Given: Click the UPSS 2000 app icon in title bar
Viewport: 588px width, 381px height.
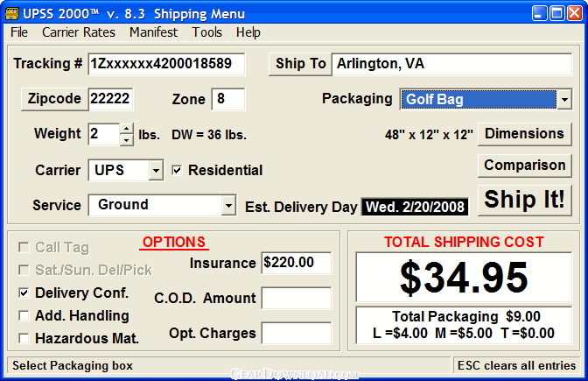Looking at the screenshot, I should click(x=12, y=14).
